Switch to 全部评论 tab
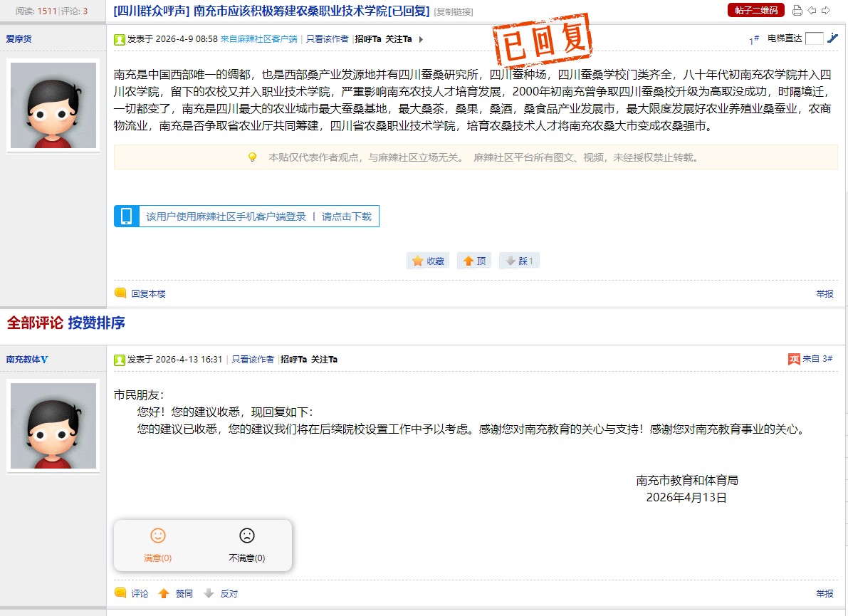 tap(35, 323)
